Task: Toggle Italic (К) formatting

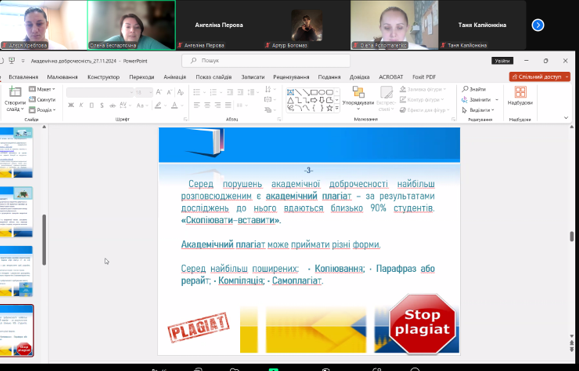Action: pos(81,105)
